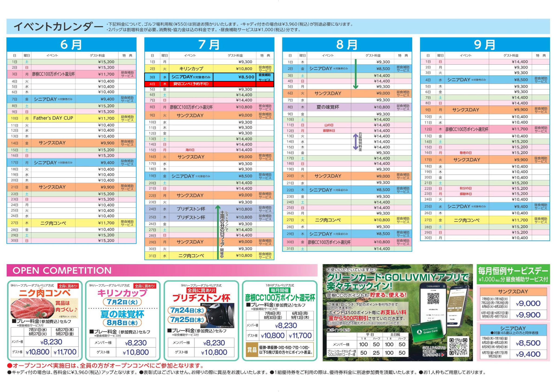
Task: Click ニク肉コンペ on July 31日 row
Action: (191, 256)
